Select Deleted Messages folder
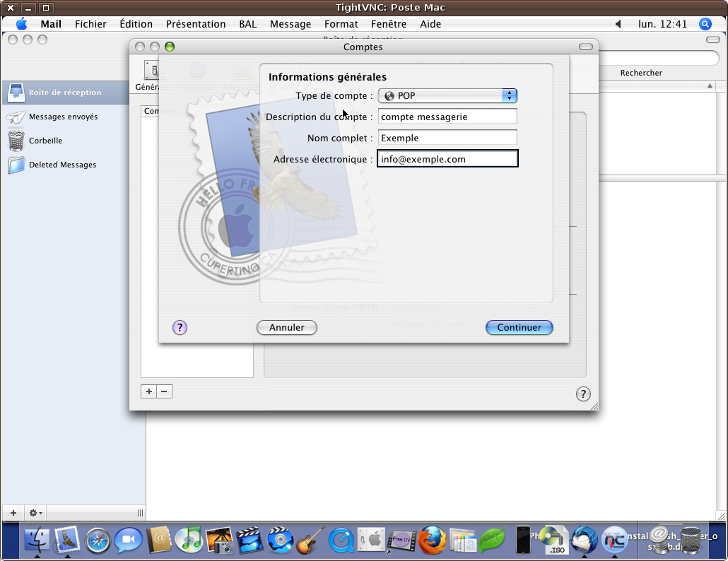The height and width of the screenshot is (561, 728). (63, 165)
